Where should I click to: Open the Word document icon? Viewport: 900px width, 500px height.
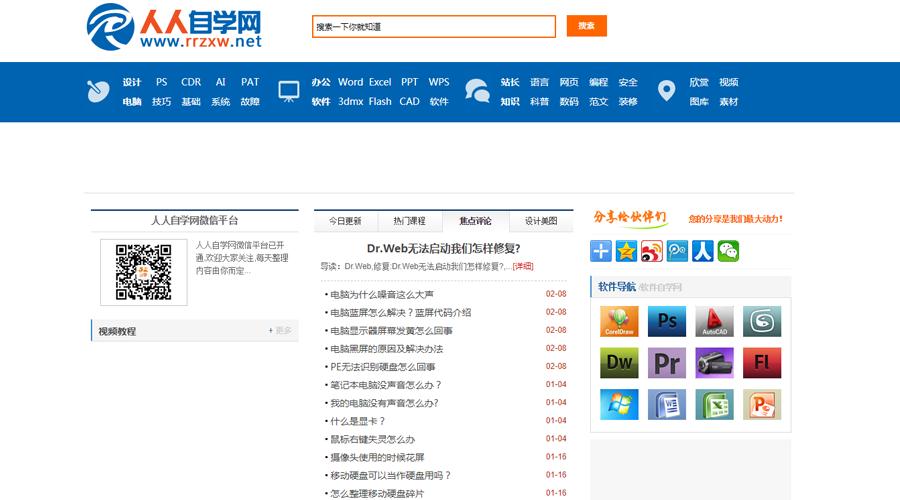[x=667, y=405]
